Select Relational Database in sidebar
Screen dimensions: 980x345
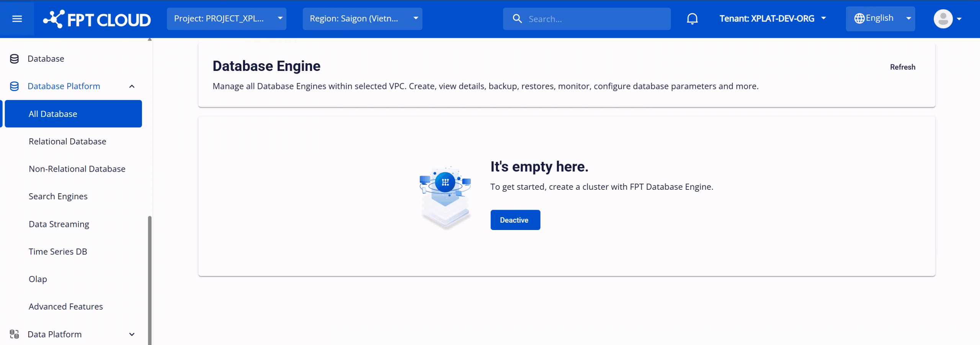pos(67,141)
